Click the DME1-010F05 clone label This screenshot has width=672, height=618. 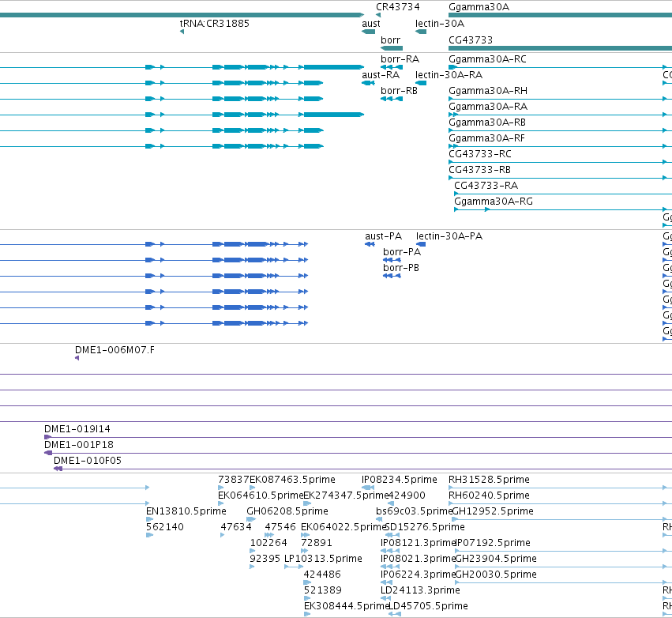pyautogui.click(x=88, y=461)
